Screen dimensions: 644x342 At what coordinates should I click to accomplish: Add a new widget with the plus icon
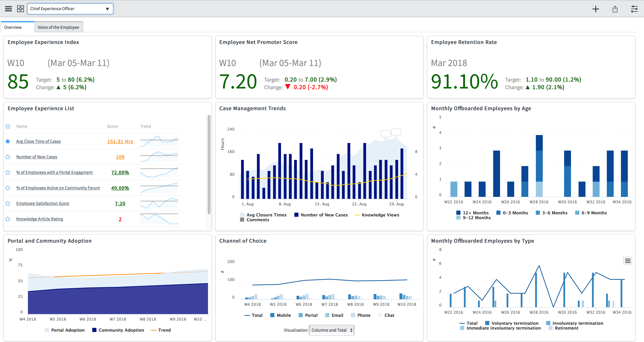(x=596, y=9)
